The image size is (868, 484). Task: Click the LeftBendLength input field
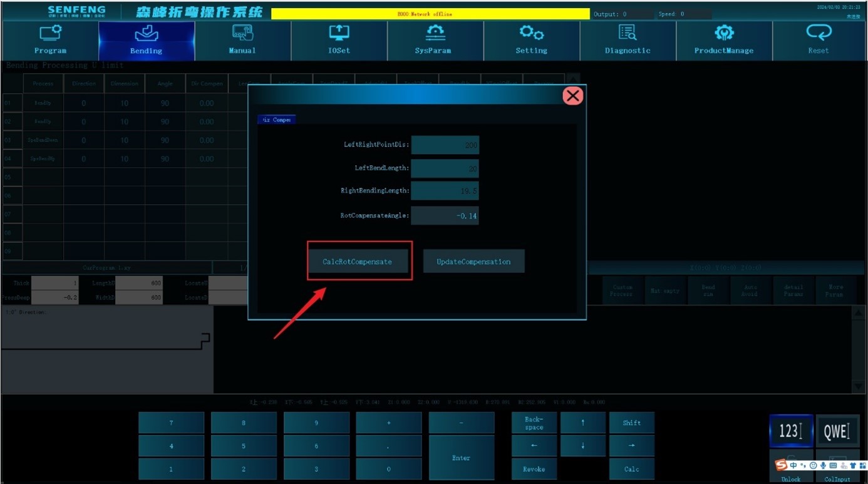(x=445, y=168)
